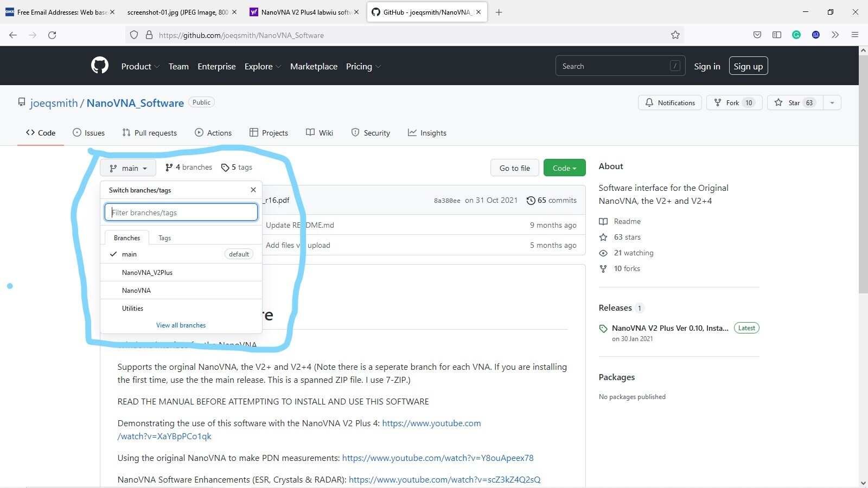Click the tracking protection shield icon

[134, 35]
